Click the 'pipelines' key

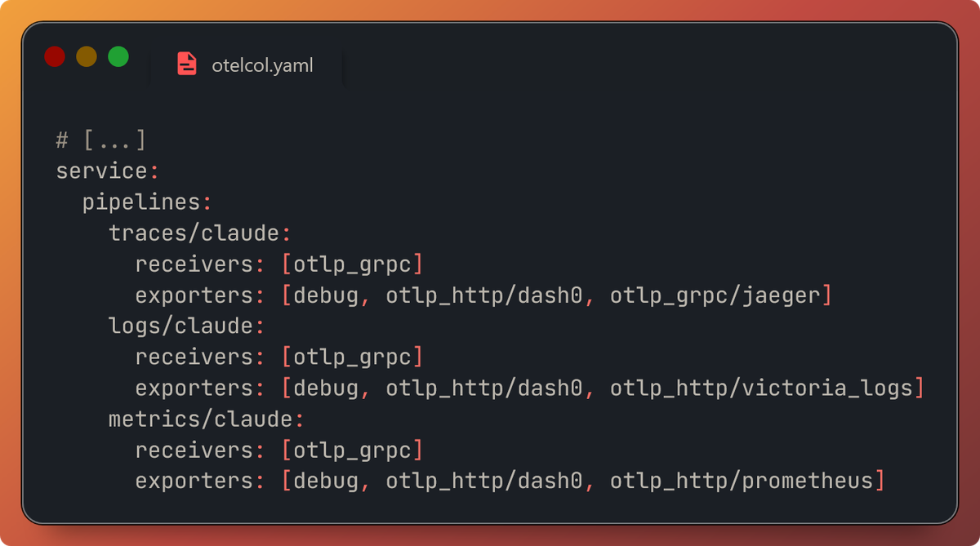pos(141,202)
